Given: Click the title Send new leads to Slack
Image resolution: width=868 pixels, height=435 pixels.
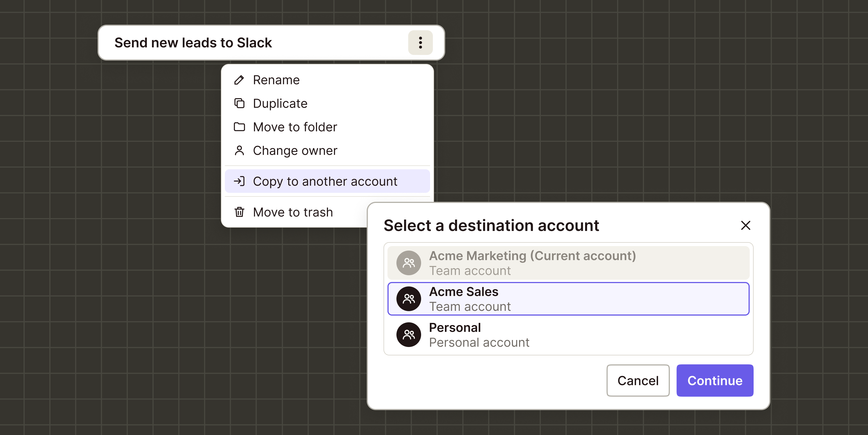Looking at the screenshot, I should coord(193,42).
